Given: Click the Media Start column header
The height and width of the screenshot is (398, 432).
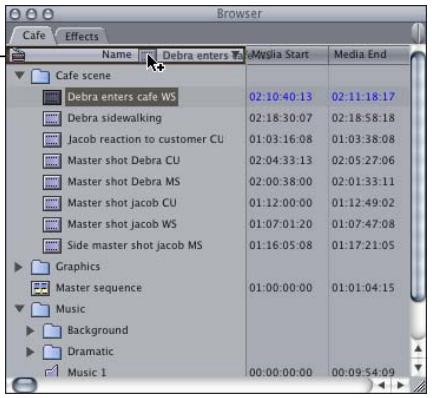Looking at the screenshot, I should [287, 54].
